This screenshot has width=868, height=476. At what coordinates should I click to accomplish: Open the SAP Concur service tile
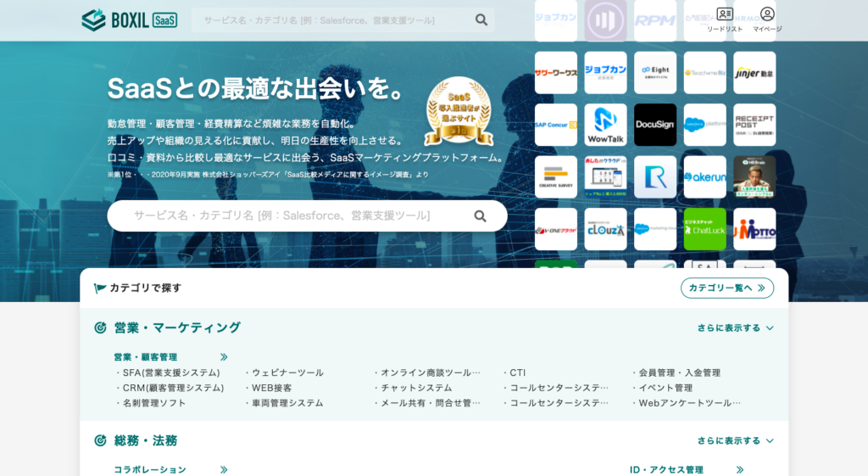[x=556, y=125]
